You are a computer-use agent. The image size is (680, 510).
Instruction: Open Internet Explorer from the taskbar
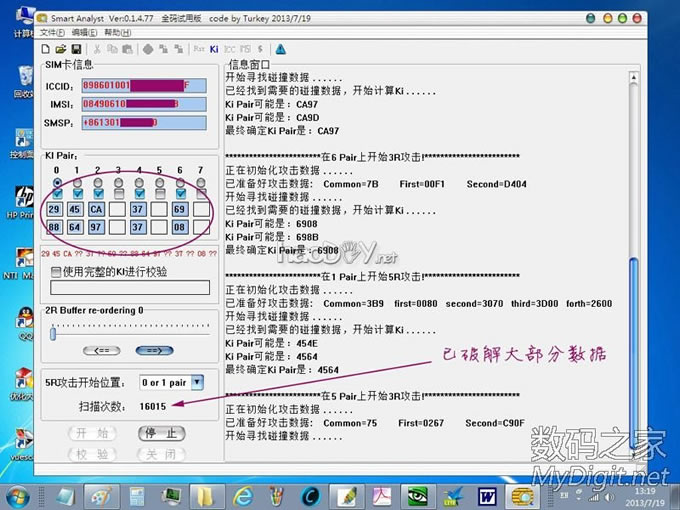[241, 495]
